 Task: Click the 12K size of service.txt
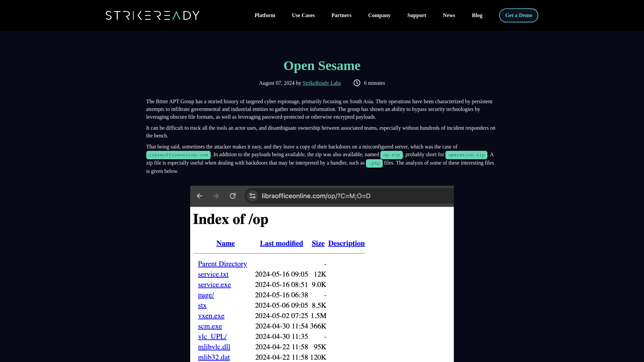coord(320,275)
